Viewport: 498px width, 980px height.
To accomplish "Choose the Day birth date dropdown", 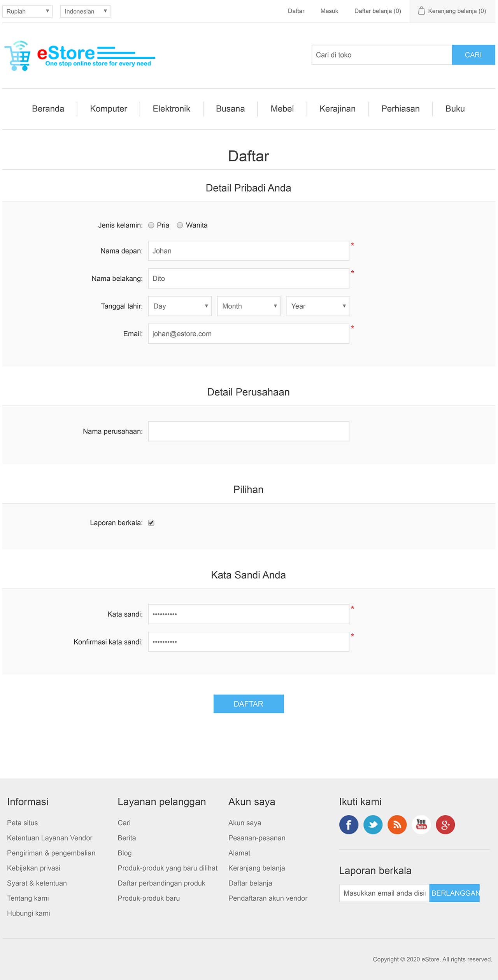I will point(180,306).
